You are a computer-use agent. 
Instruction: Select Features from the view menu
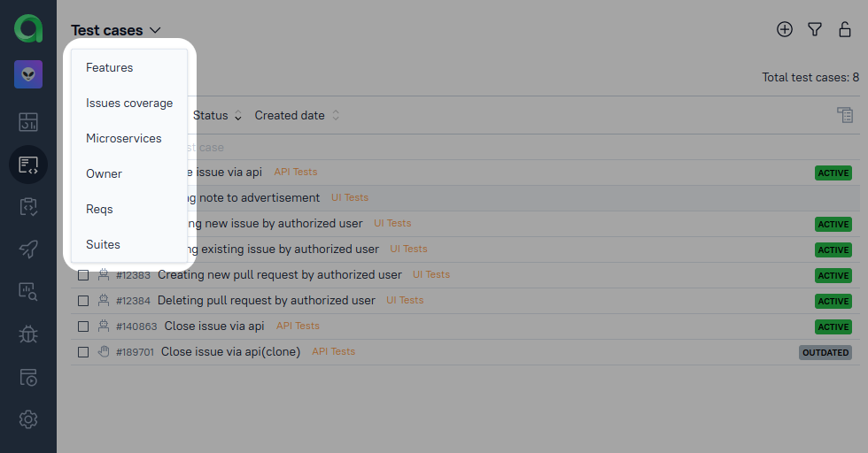click(x=110, y=68)
